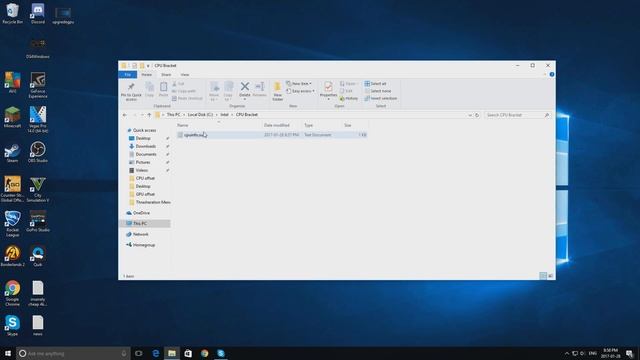
Task: Click Invert selection in the ribbon
Action: coord(380,98)
